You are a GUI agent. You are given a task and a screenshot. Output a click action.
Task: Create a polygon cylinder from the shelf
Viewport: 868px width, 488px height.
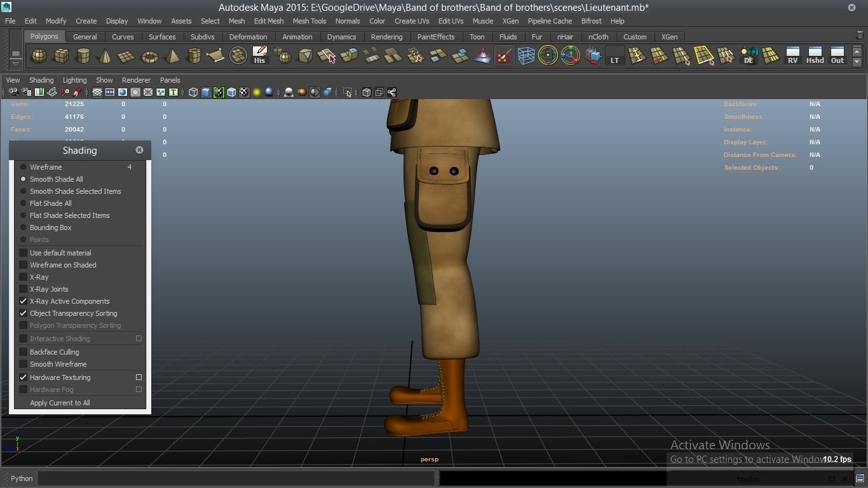click(83, 56)
